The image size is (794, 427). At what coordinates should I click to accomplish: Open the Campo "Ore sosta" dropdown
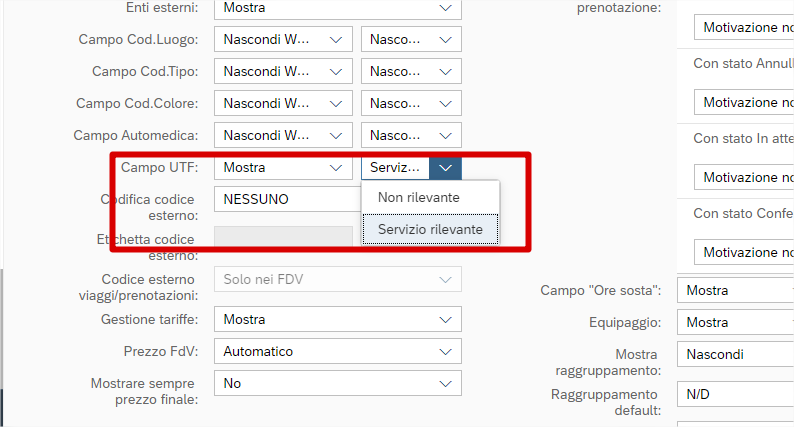point(735,291)
